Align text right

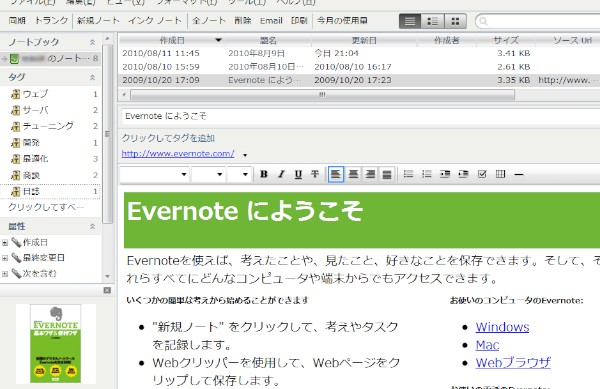tap(370, 174)
